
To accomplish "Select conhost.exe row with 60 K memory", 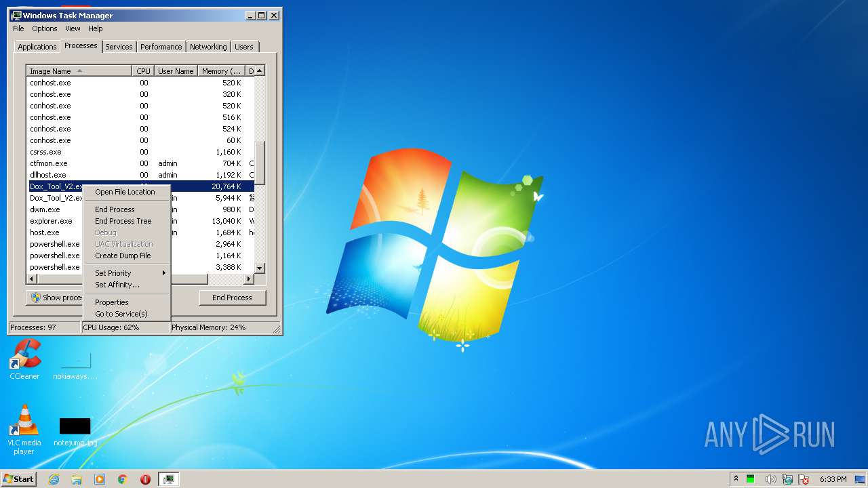I will pos(140,140).
